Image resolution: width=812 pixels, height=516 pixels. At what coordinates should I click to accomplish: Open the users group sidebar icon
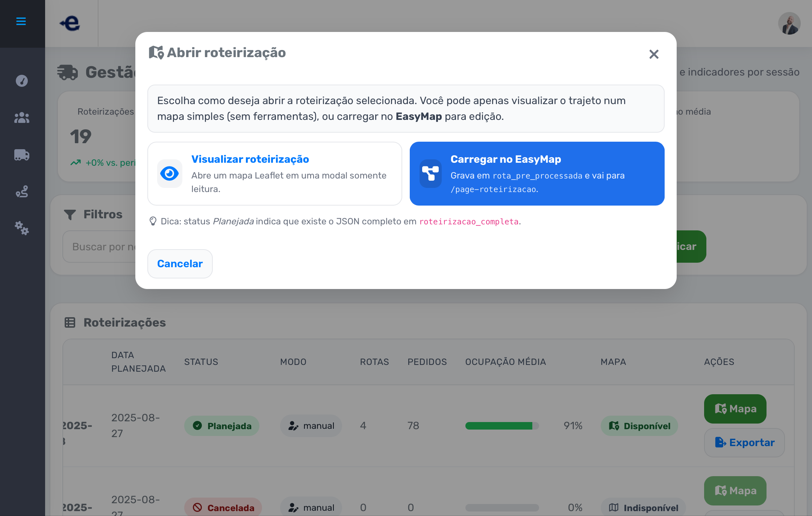pos(22,118)
